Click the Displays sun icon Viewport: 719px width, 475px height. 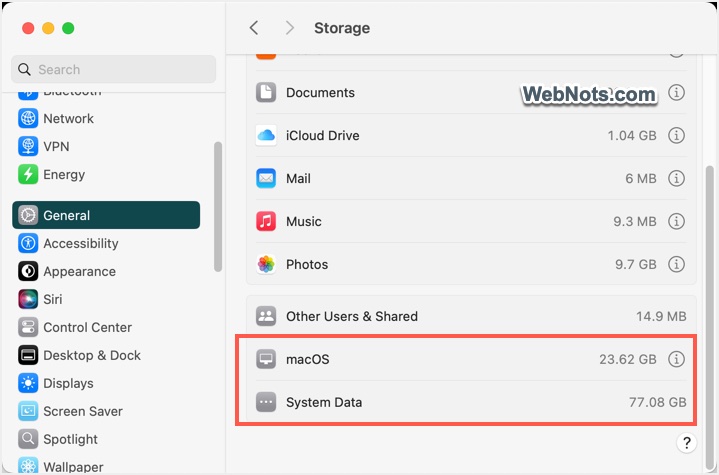click(x=28, y=383)
